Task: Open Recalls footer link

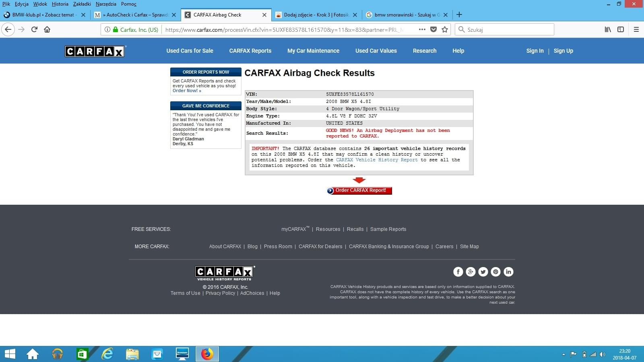Action: point(355,229)
